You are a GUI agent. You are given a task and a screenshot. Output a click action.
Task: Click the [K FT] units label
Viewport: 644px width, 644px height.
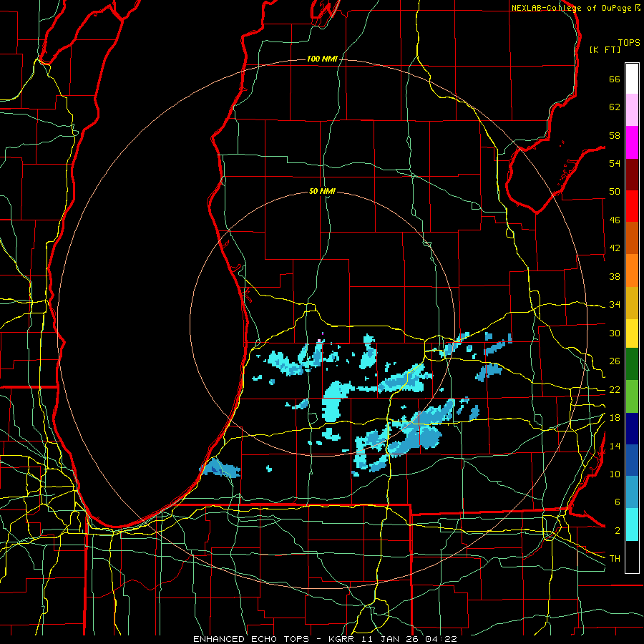tap(605, 49)
